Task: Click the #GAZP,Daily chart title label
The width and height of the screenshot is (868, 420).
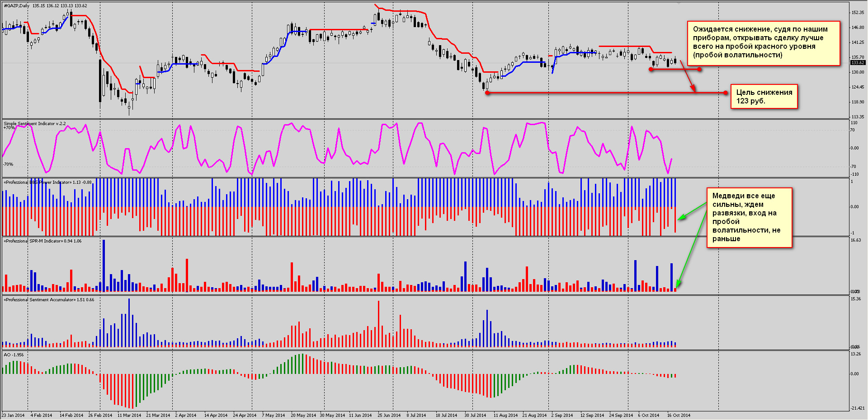Action: (17, 6)
